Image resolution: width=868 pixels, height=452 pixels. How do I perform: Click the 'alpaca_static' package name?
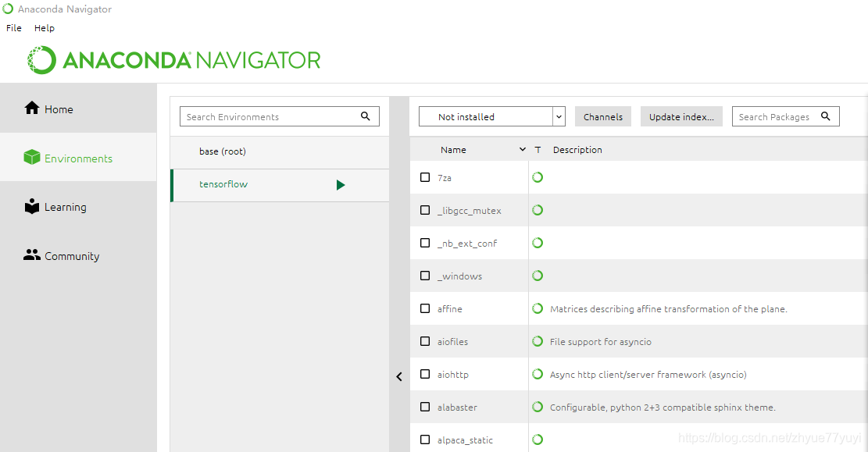(465, 440)
